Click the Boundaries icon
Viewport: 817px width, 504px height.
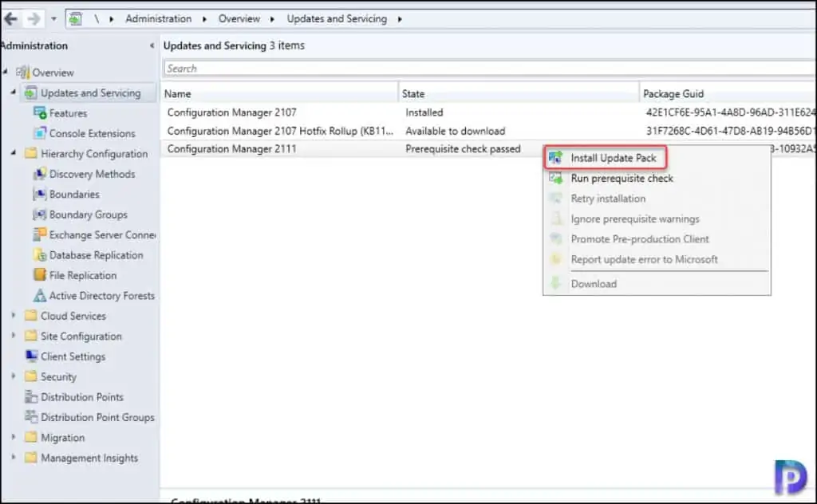[40, 195]
